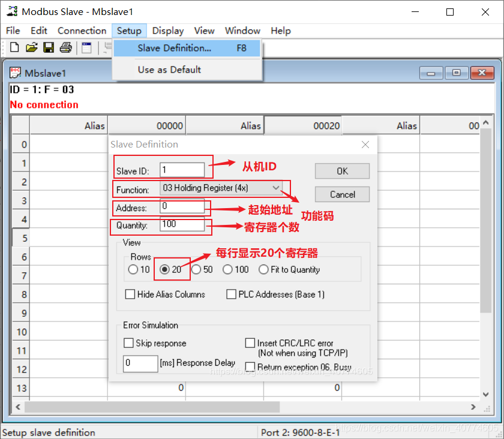Click the vertical scrollbar up arrow
Screen dimensions: 504x439
(485, 122)
